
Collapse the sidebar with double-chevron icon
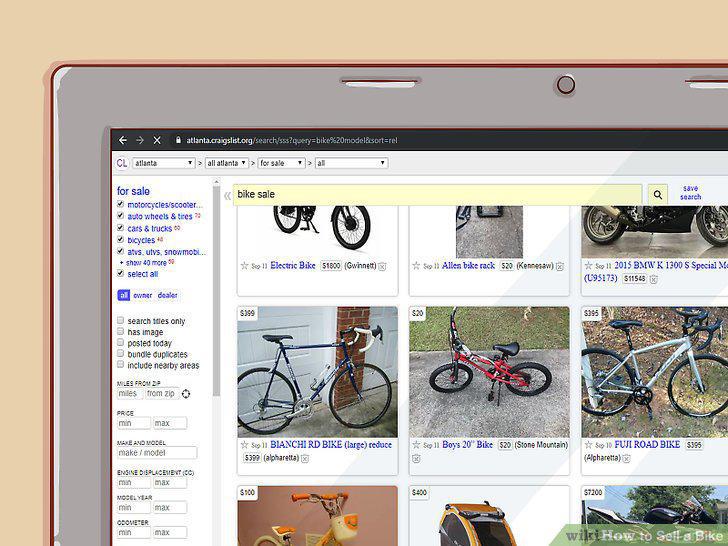coord(227,195)
